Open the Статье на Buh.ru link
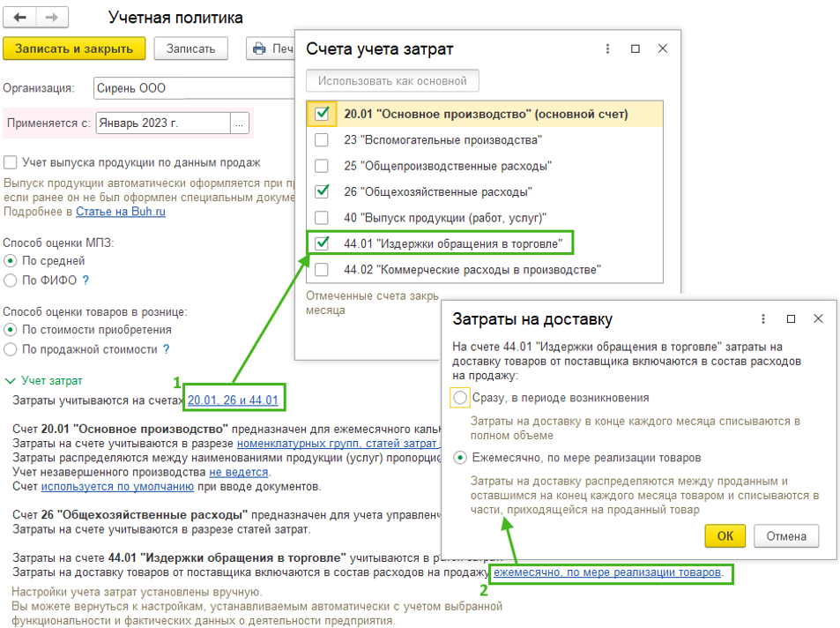Viewport: 840px width, 628px height. pyautogui.click(x=121, y=212)
